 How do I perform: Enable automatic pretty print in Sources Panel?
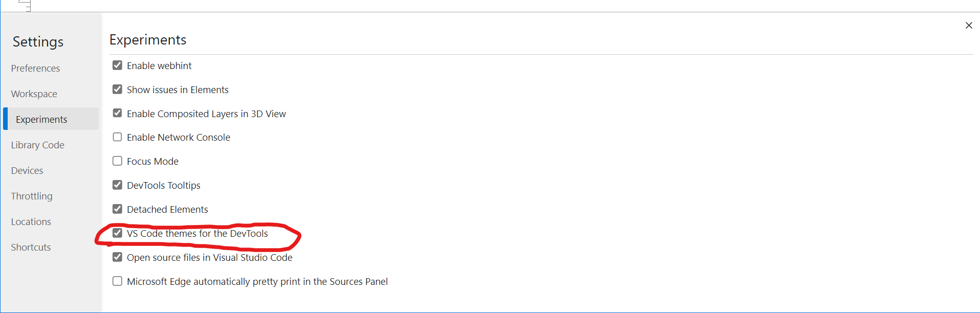pos(117,281)
